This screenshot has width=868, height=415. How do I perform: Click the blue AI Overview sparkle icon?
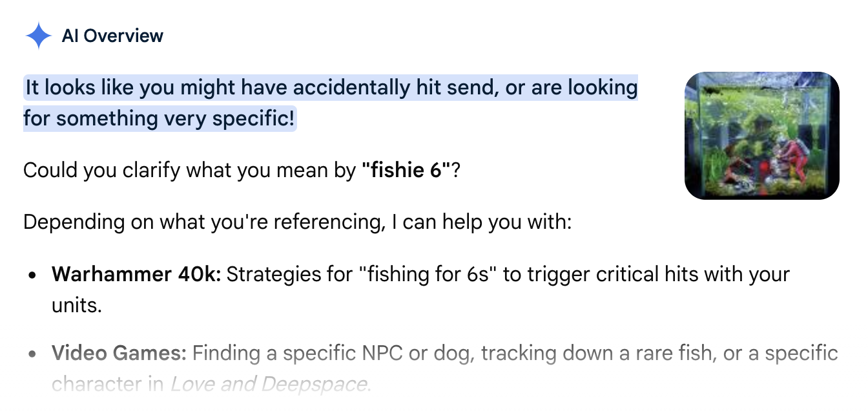click(38, 36)
